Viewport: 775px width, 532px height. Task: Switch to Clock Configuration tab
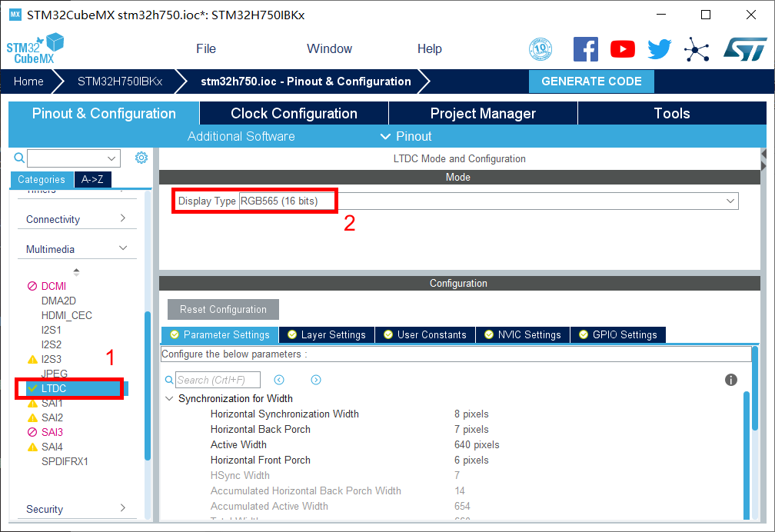(x=294, y=113)
